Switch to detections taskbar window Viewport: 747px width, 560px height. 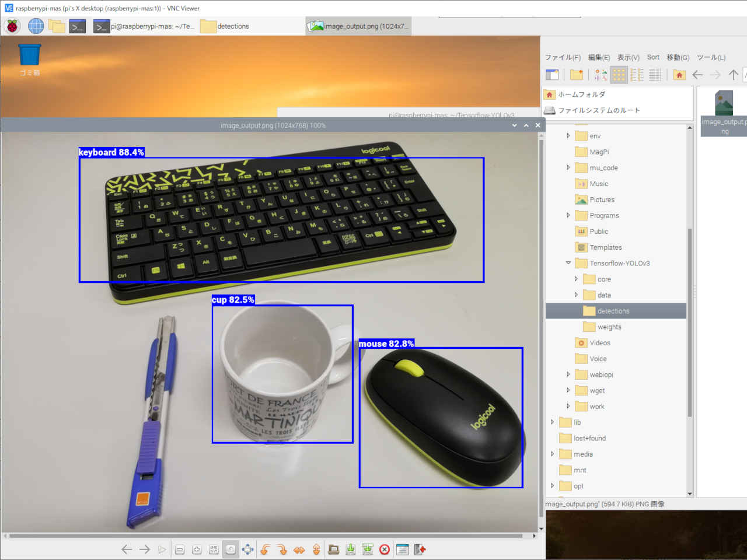click(x=225, y=26)
